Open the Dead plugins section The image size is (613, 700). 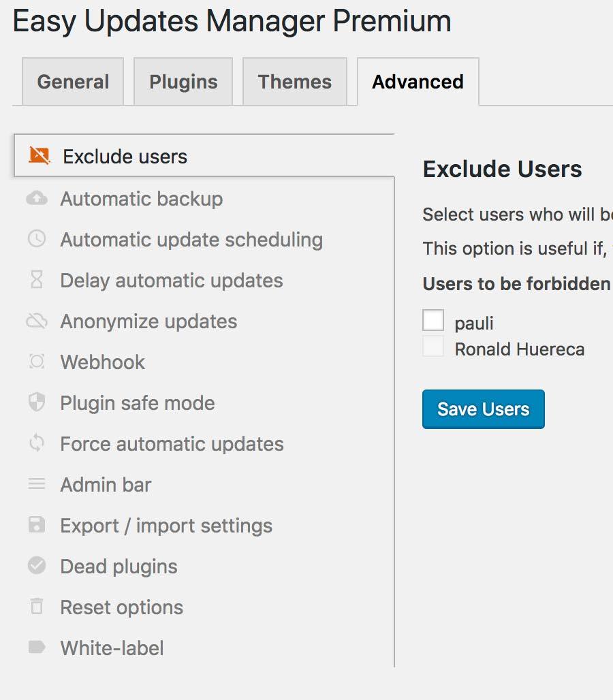tap(119, 567)
